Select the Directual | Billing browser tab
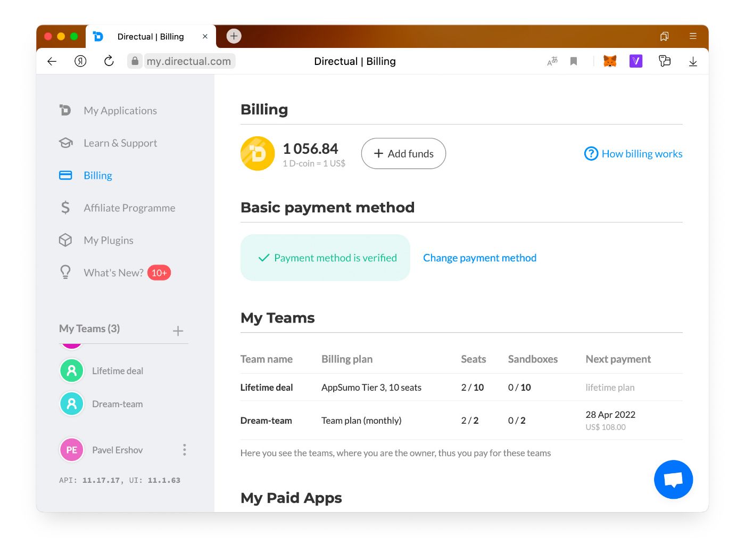Image resolution: width=745 pixels, height=560 pixels. click(x=151, y=36)
